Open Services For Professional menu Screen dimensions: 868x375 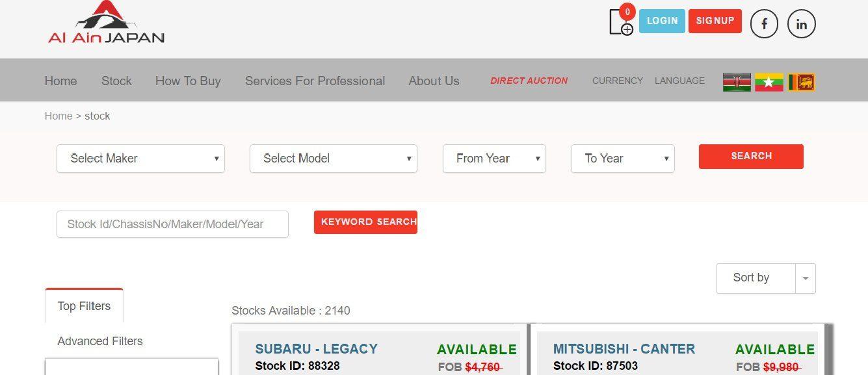tap(315, 81)
